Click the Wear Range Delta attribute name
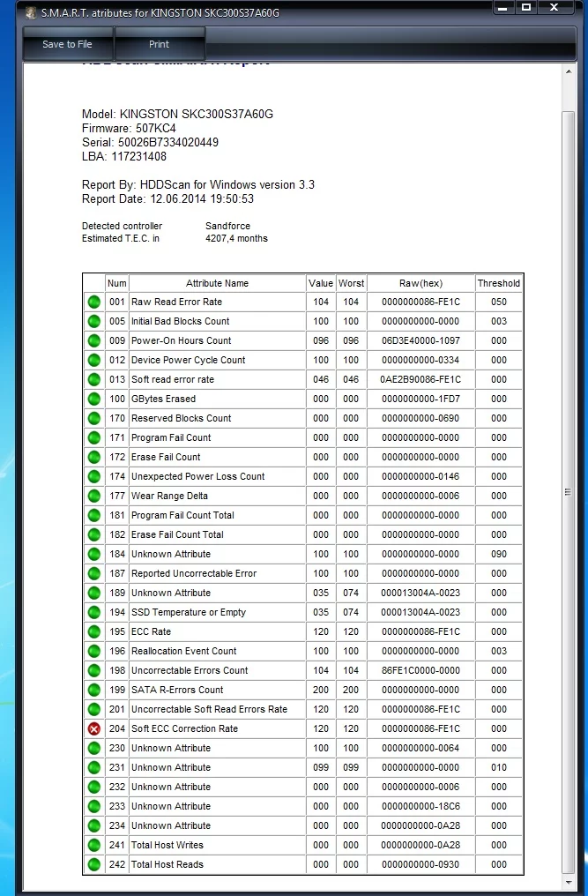588x896 pixels. 170,496
